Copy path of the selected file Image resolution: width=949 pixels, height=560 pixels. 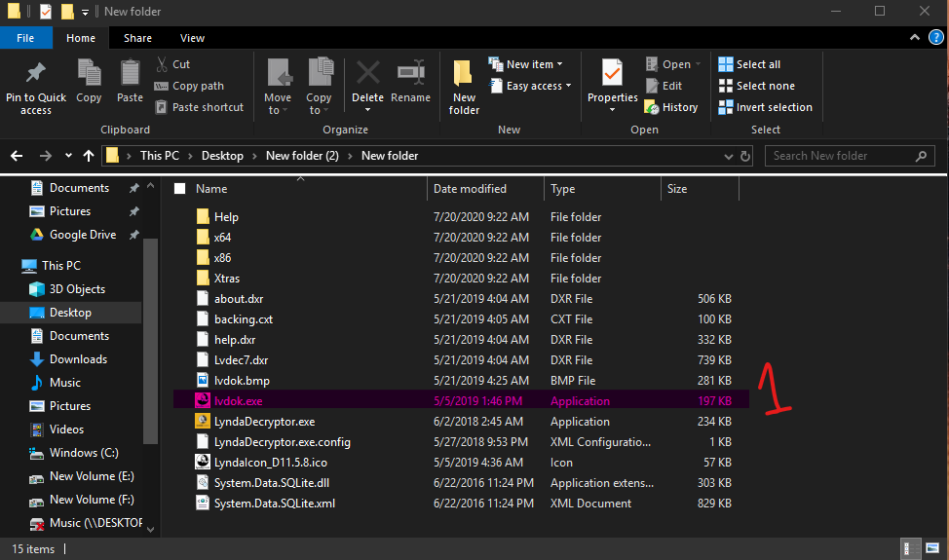pos(189,86)
